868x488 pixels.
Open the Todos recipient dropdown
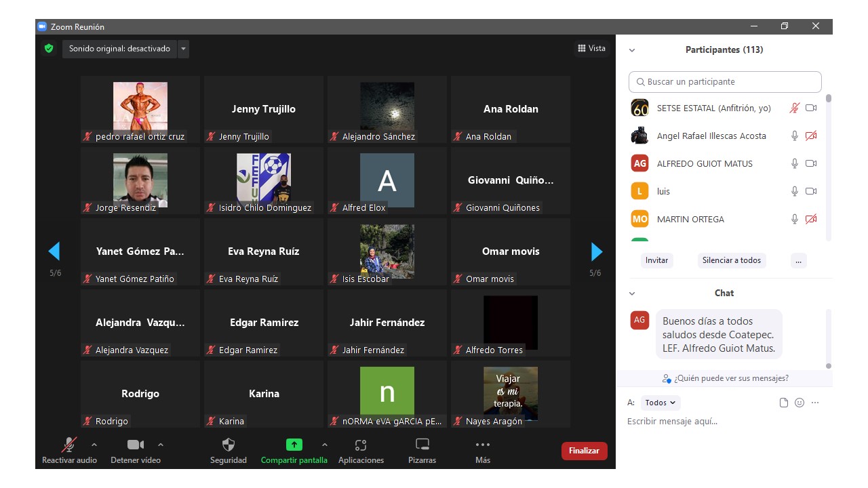click(660, 403)
